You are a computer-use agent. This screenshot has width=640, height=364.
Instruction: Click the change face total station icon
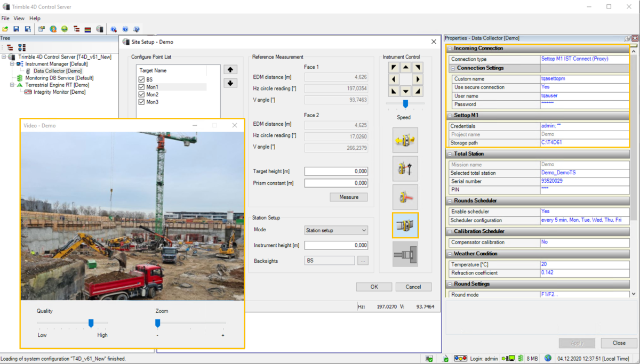tap(405, 141)
